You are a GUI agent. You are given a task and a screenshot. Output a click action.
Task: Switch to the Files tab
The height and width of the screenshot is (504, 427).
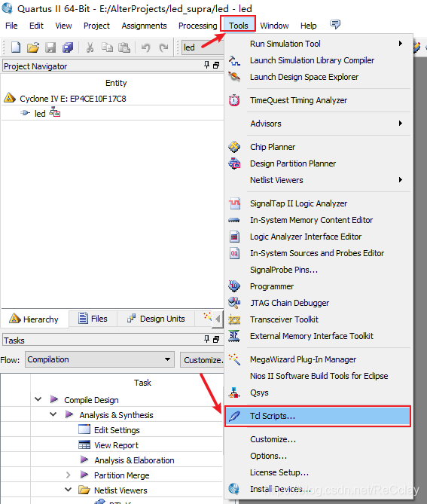(x=93, y=319)
